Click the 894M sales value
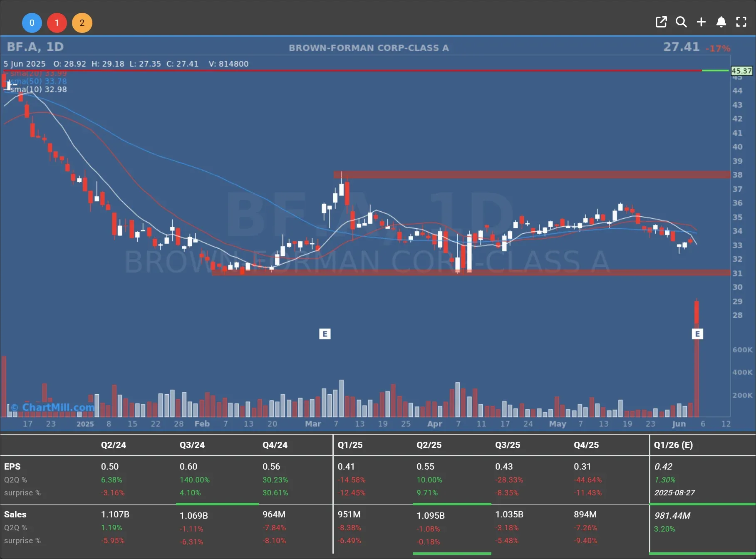756x559 pixels. [585, 514]
